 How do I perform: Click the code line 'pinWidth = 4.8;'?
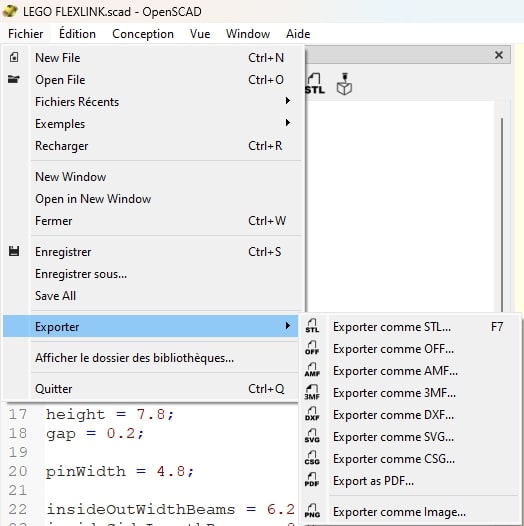click(120, 471)
